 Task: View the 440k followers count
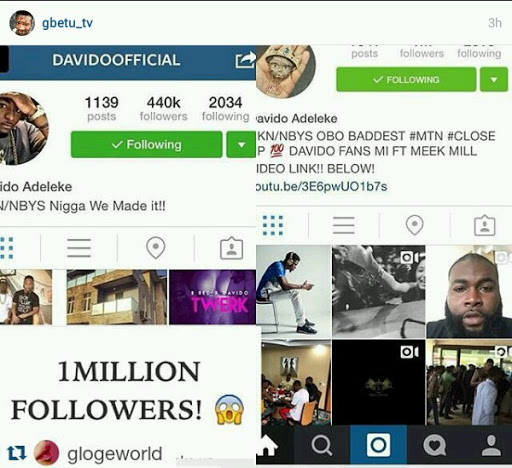click(x=163, y=108)
